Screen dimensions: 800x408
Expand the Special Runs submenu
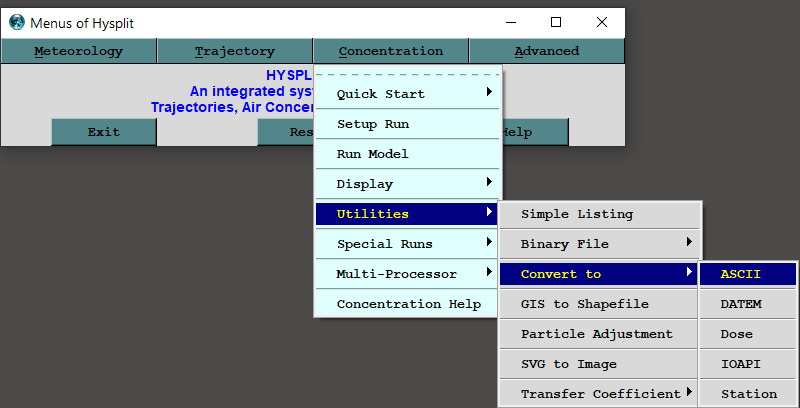[407, 244]
